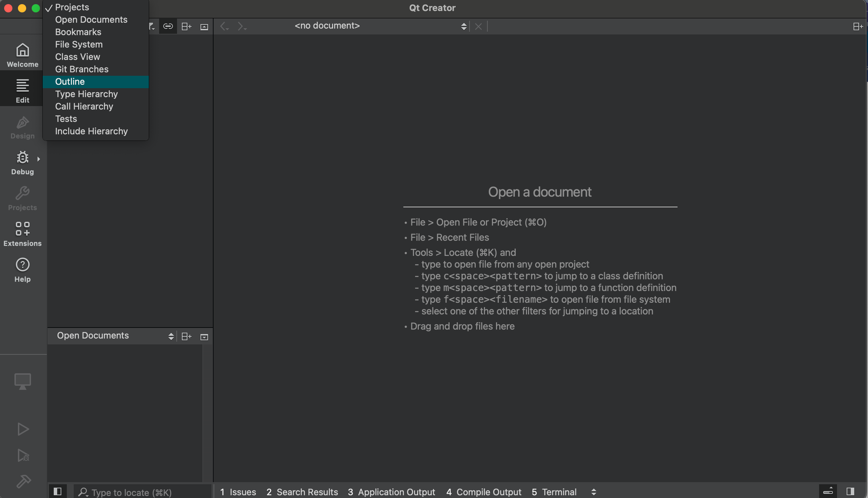Open the Help mode

coord(22,270)
